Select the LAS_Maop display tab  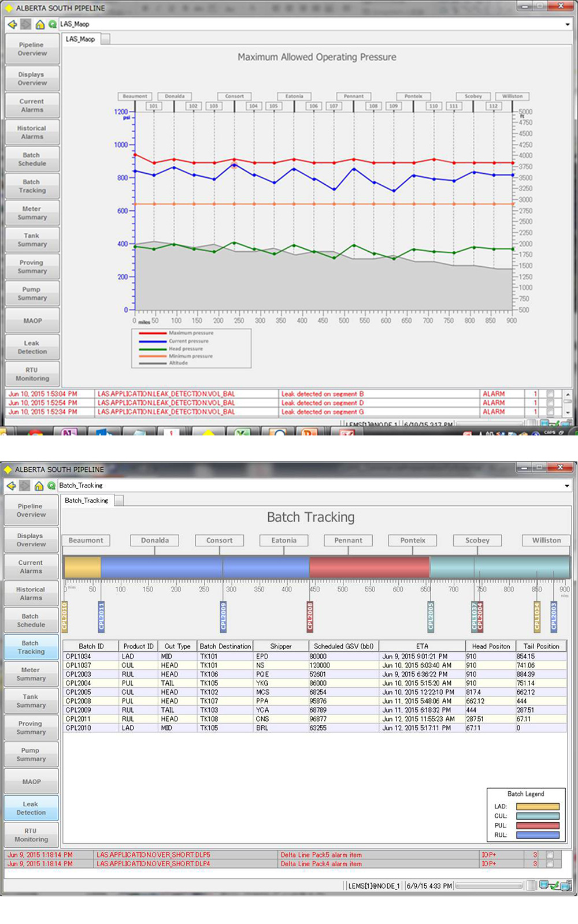click(80, 39)
